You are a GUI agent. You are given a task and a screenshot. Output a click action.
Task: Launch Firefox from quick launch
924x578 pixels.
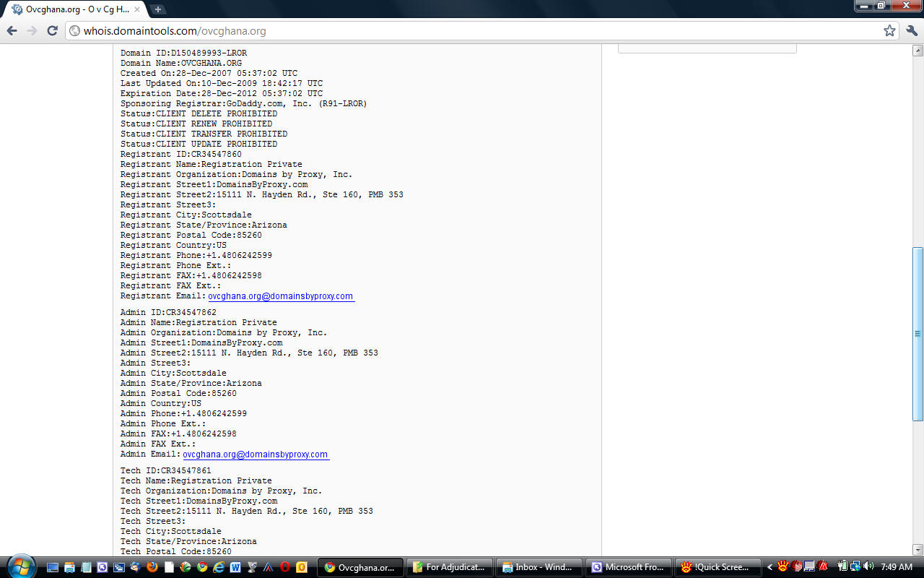pos(152,567)
